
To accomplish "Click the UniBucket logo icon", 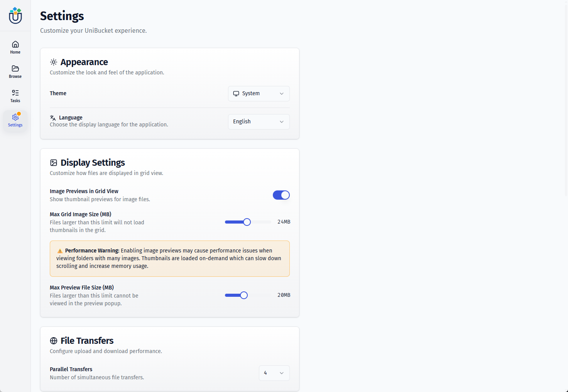I will pos(15,16).
